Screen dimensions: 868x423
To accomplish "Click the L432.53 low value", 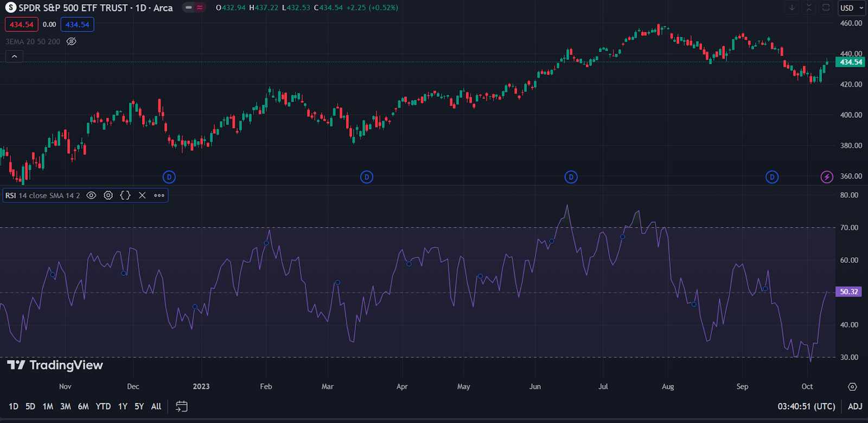I will pyautogui.click(x=296, y=8).
